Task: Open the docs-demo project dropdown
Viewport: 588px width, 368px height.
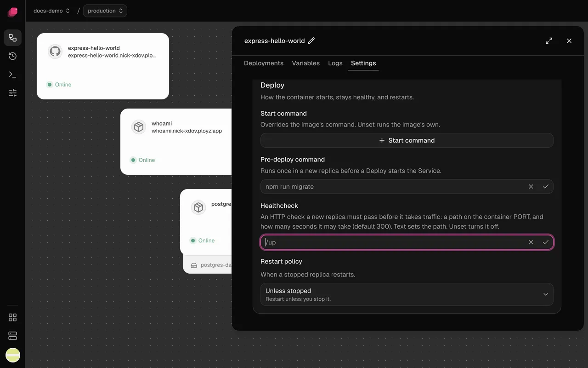Action: pyautogui.click(x=51, y=11)
